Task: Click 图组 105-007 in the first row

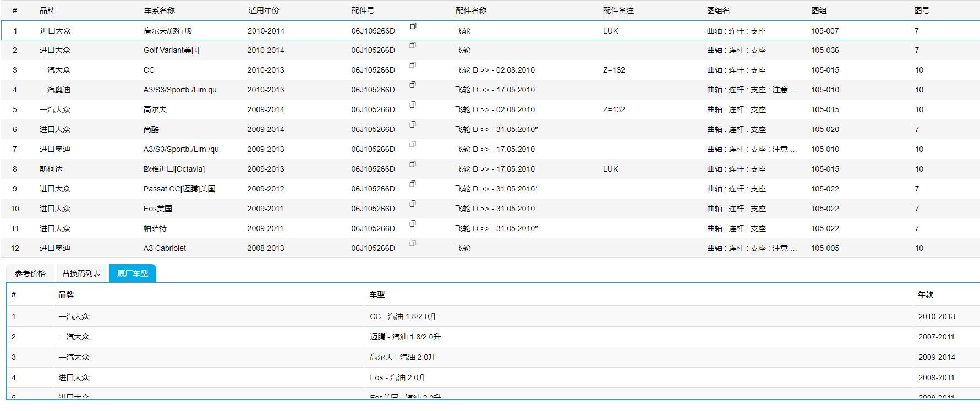Action: click(x=824, y=31)
